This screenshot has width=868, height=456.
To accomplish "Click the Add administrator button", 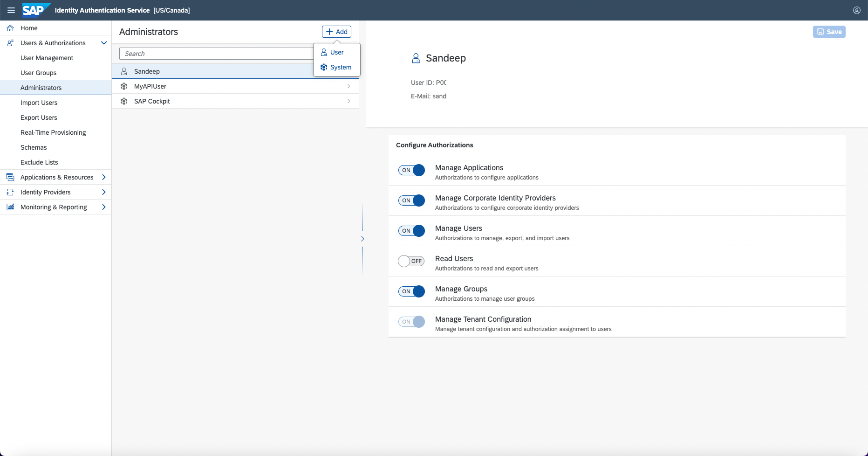I will tap(336, 32).
